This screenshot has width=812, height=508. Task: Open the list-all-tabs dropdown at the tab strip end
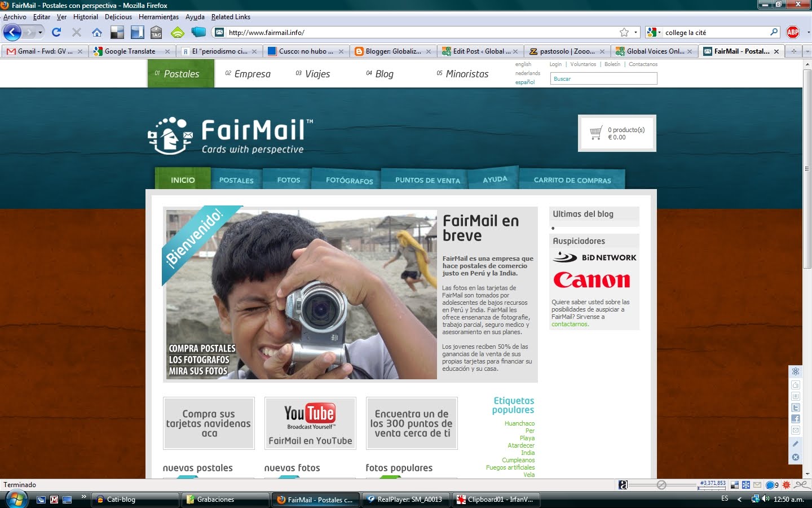(x=807, y=51)
